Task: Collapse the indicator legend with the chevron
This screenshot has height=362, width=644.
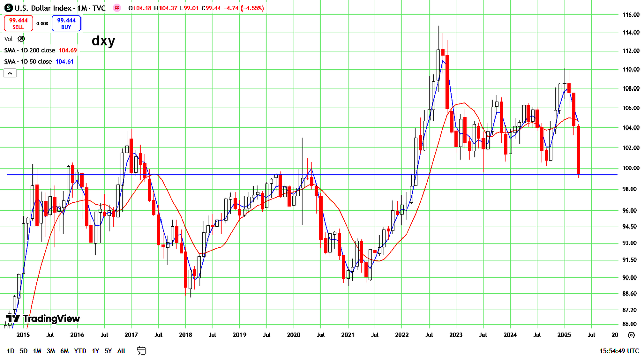Action: 10,73
